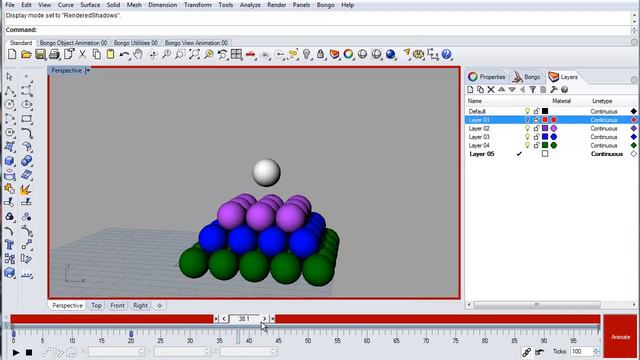
Task: Click the Filter funnel icon in Layers panel
Action: [x=533, y=89]
